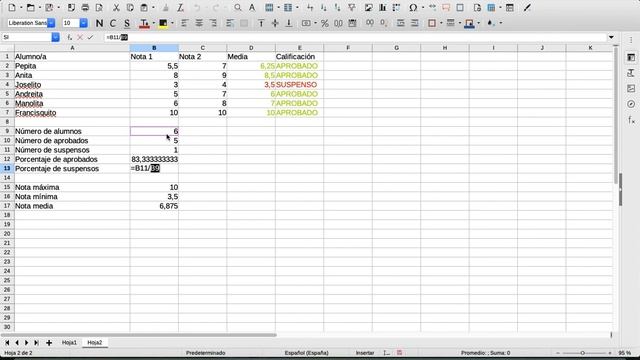Sort ascending icon in toolbar
Viewport: 640px width, 360px height.
click(x=324, y=8)
